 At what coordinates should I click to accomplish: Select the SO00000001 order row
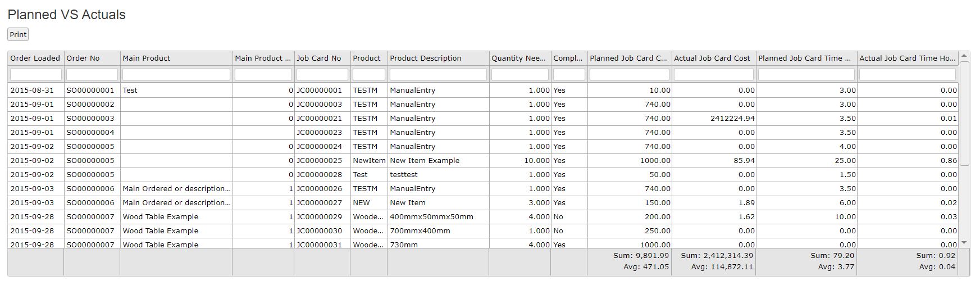[90, 91]
